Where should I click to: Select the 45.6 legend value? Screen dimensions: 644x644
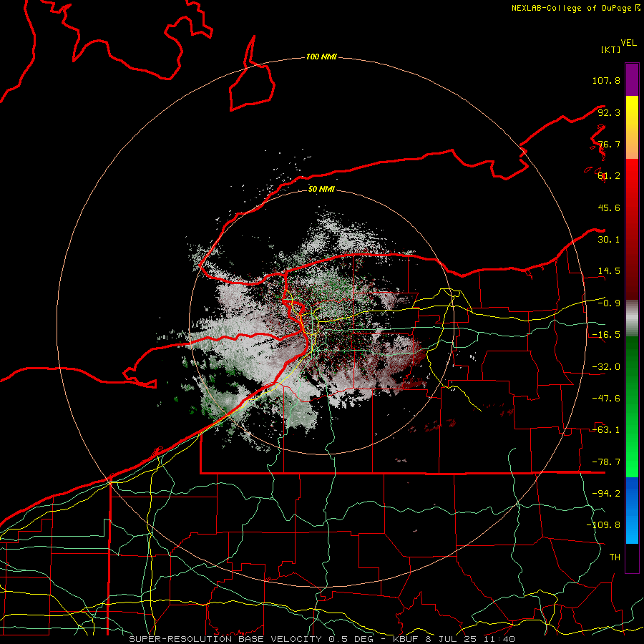pyautogui.click(x=609, y=208)
